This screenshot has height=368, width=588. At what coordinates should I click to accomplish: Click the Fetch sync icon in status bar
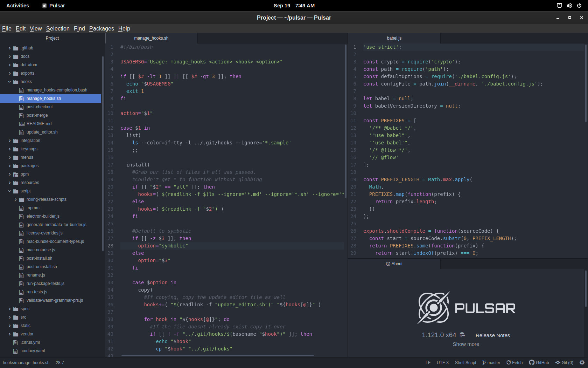[509, 363]
